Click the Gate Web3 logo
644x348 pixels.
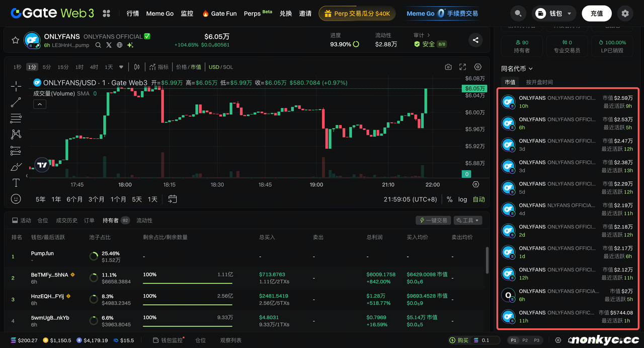(x=52, y=14)
